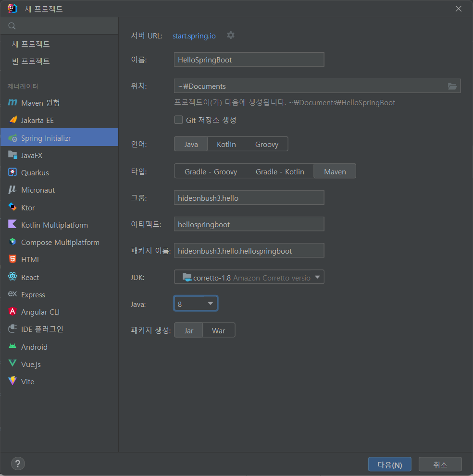
Task: Select the React generator label
Action: (30, 278)
